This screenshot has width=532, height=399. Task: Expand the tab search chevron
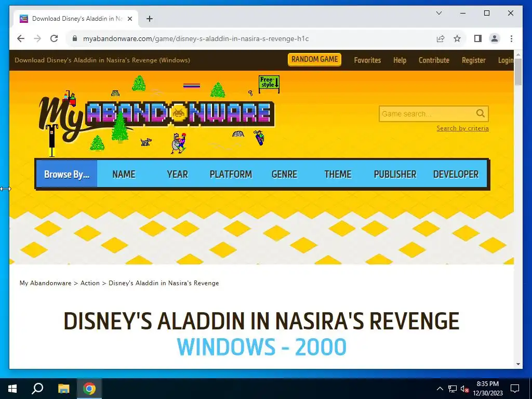click(x=438, y=13)
